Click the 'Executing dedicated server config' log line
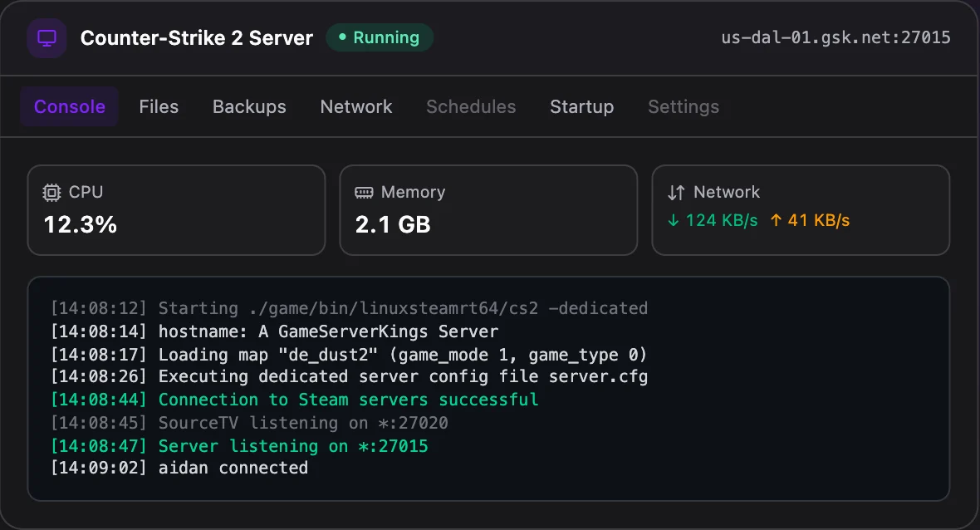980x530 pixels. point(350,377)
